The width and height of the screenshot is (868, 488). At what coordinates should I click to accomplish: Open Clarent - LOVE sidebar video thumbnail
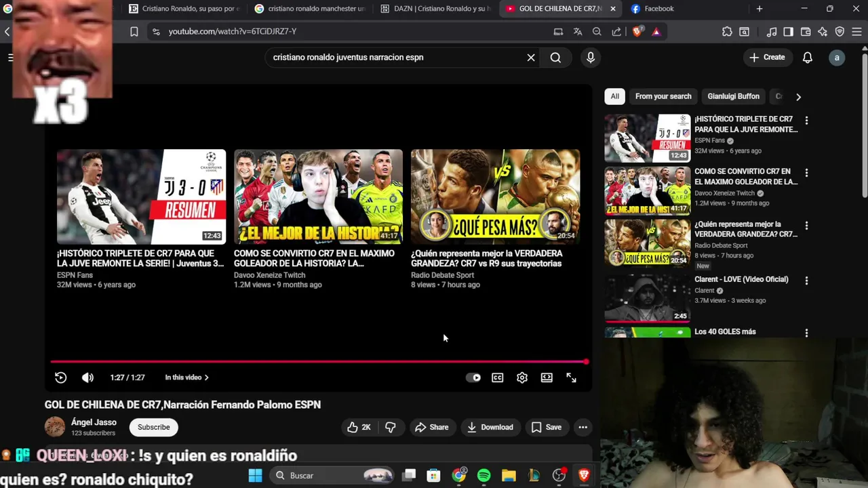tap(648, 298)
